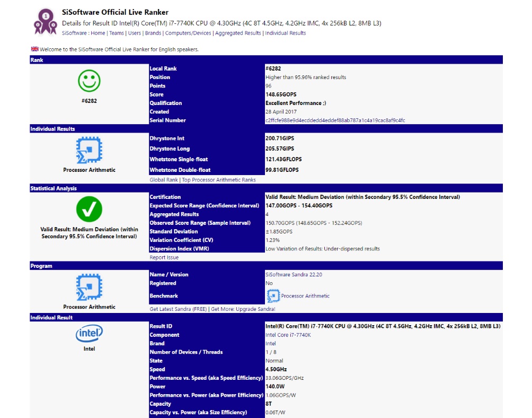Click Get Latest Sandra (FREE) link
Screen dimensions: 532x418
[178, 309]
